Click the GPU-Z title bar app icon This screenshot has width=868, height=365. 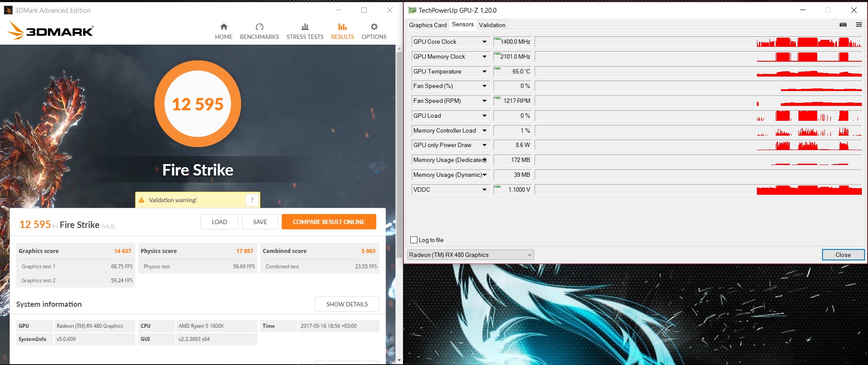(x=412, y=10)
